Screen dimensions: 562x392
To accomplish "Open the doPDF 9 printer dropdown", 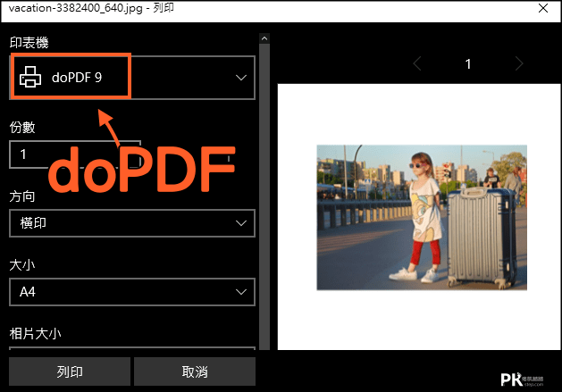I will pos(132,78).
